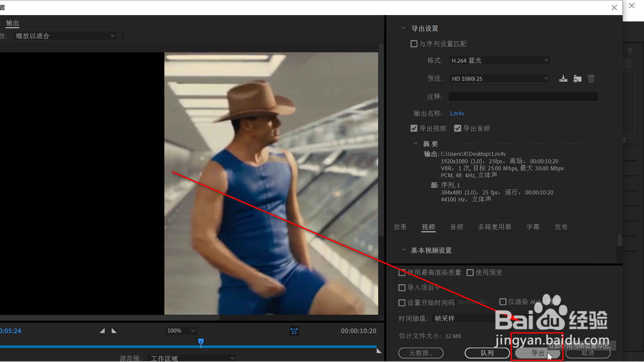Image resolution: width=644 pixels, height=362 pixels.
Task: Click the save preset icon
Action: [563, 79]
